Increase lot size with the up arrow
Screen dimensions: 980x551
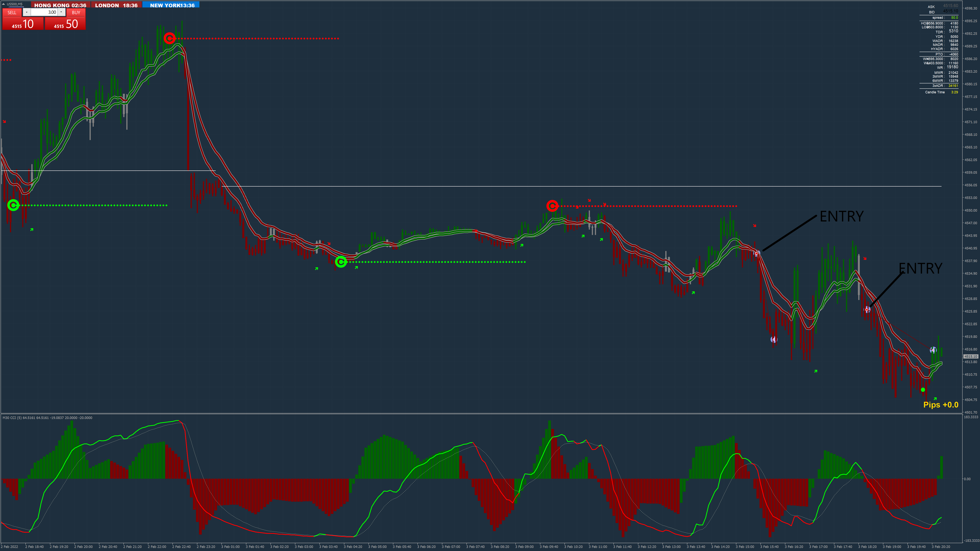[61, 13]
